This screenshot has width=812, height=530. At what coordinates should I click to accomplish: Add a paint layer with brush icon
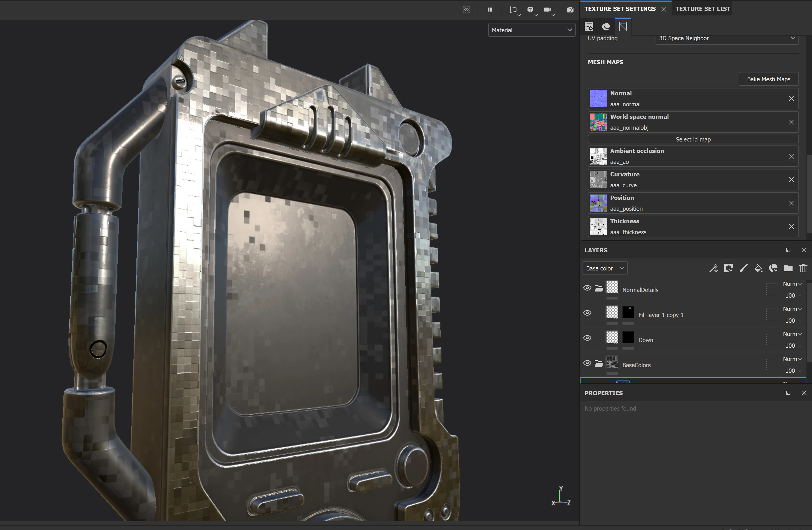(x=744, y=268)
